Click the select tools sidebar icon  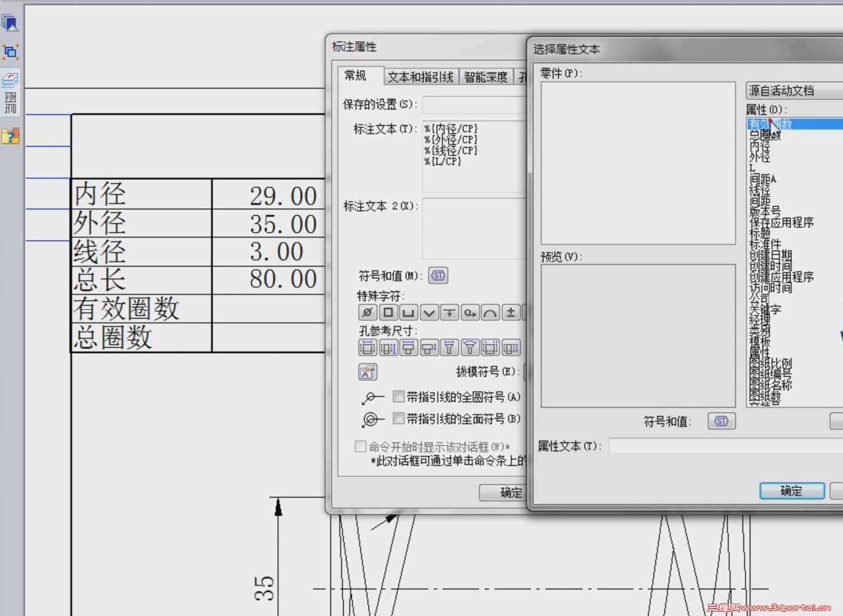click(x=10, y=52)
